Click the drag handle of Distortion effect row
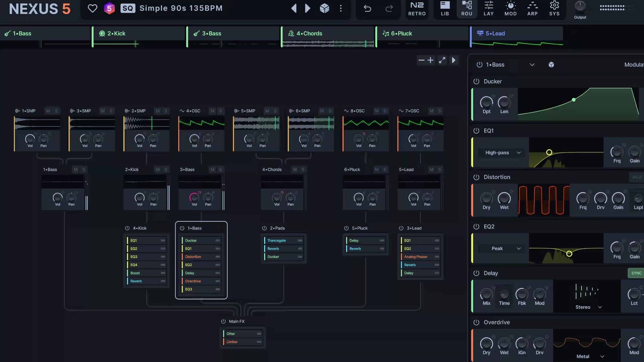The height and width of the screenshot is (362, 644). (x=218, y=257)
